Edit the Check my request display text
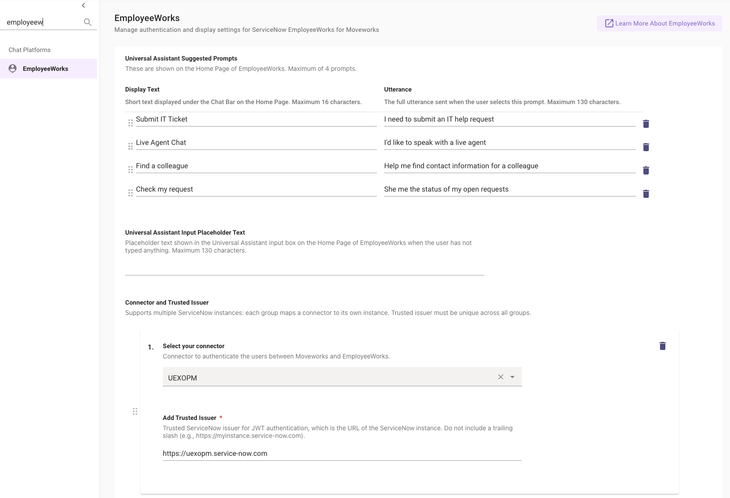This screenshot has height=498, width=730. coord(256,189)
